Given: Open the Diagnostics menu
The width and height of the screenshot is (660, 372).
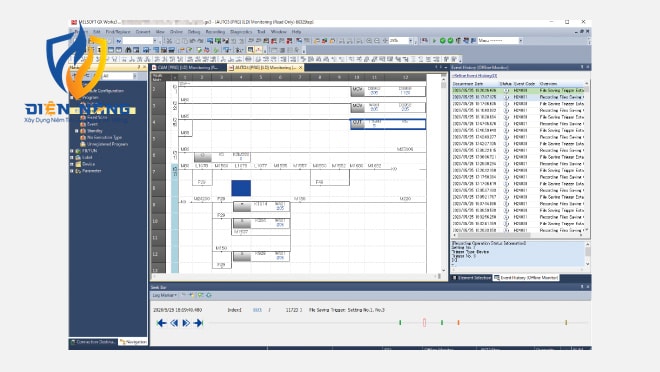Looking at the screenshot, I should pyautogui.click(x=241, y=32).
